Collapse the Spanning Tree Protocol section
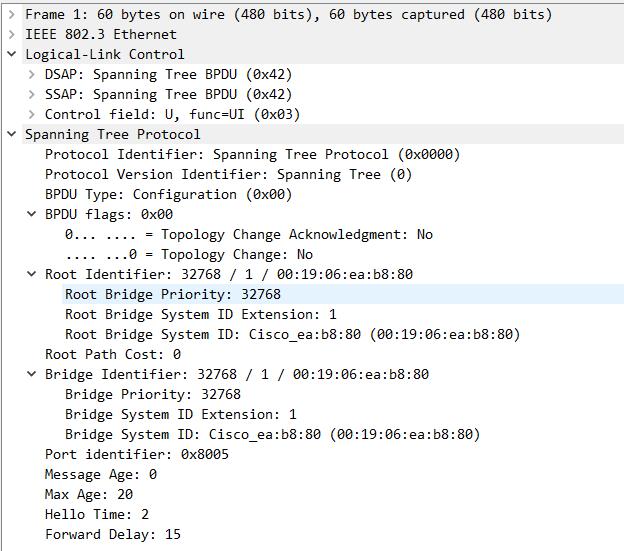The image size is (624, 551). (12, 134)
